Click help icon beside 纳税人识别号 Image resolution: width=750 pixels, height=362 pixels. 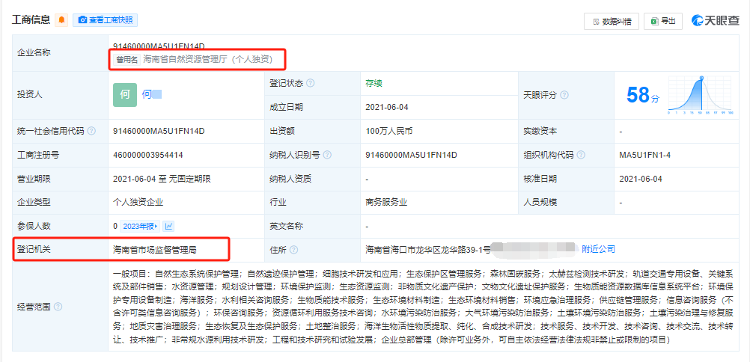[328, 155]
